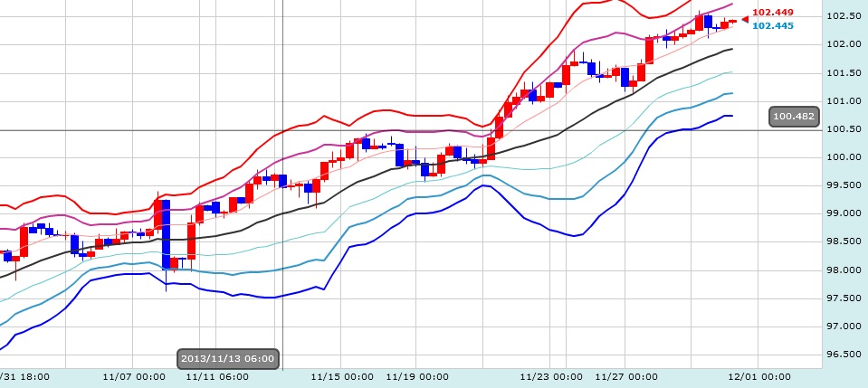Click the 100.50 price axis label
The height and width of the screenshot is (388, 868).
[x=844, y=129]
